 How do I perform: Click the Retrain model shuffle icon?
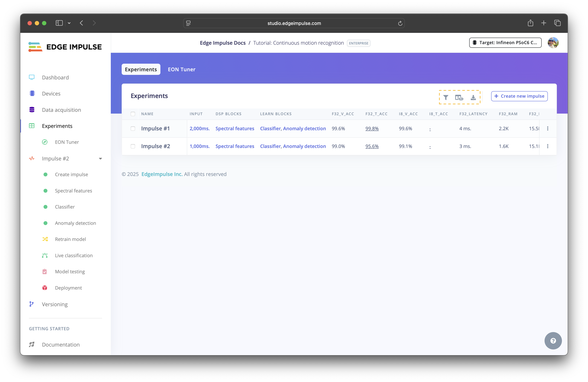pyautogui.click(x=45, y=239)
